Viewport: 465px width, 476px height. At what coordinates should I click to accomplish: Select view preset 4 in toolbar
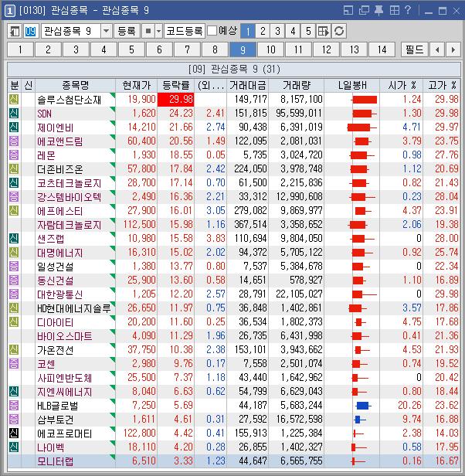point(293,31)
